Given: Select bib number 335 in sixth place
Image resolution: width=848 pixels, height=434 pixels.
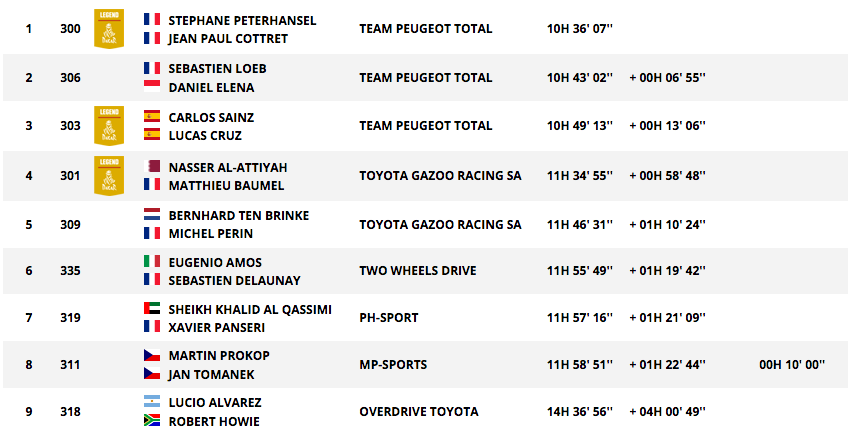Looking at the screenshot, I should coord(70,271).
